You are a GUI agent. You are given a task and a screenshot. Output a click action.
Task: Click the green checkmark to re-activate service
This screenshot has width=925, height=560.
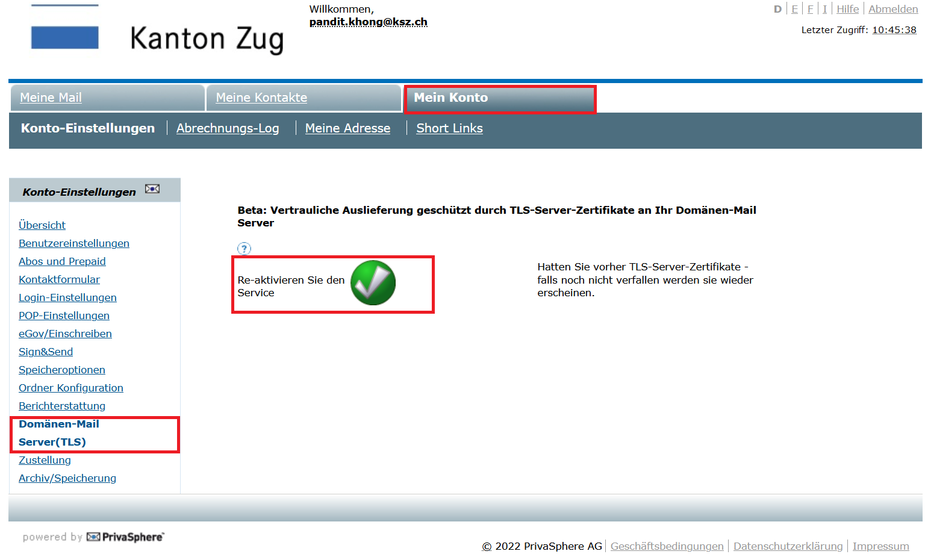click(x=373, y=283)
